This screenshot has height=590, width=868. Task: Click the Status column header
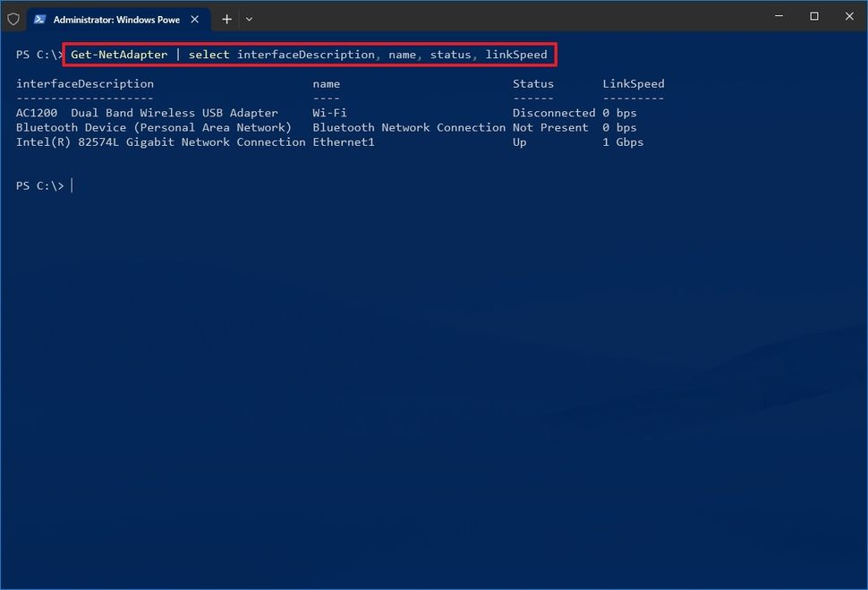click(532, 83)
